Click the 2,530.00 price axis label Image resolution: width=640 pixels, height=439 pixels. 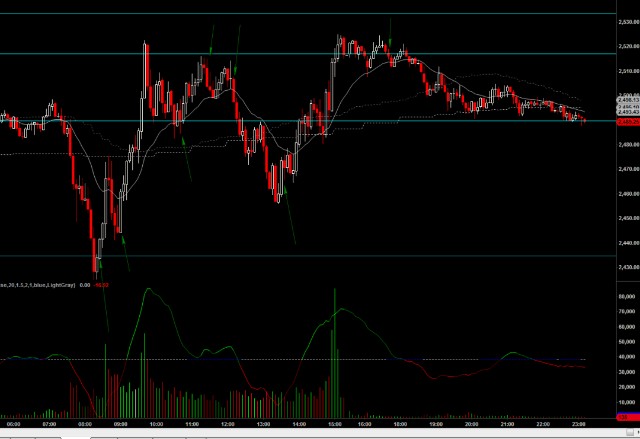(x=627, y=22)
